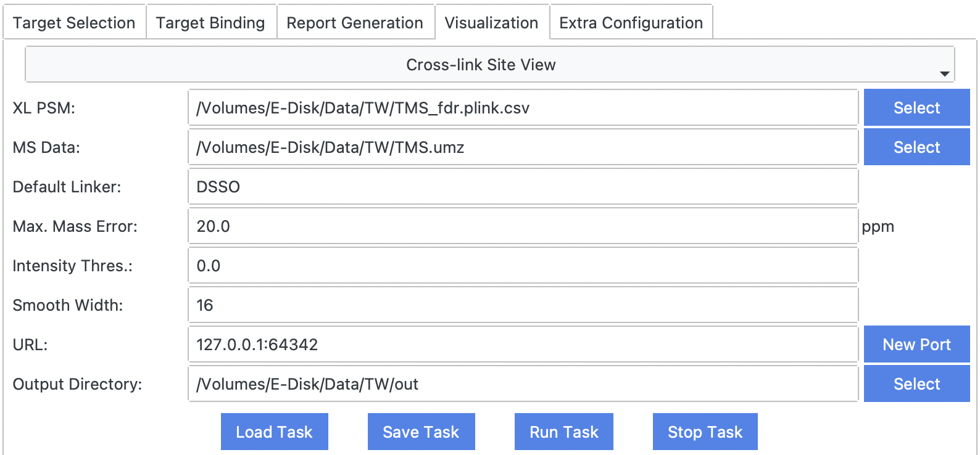Open the Extra Configuration tab

(x=631, y=23)
